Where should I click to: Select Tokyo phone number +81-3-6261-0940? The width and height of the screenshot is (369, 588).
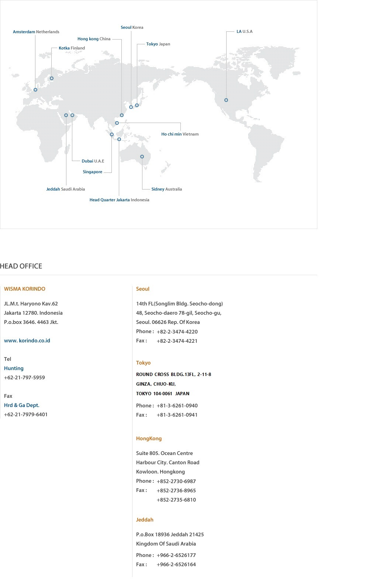(177, 406)
